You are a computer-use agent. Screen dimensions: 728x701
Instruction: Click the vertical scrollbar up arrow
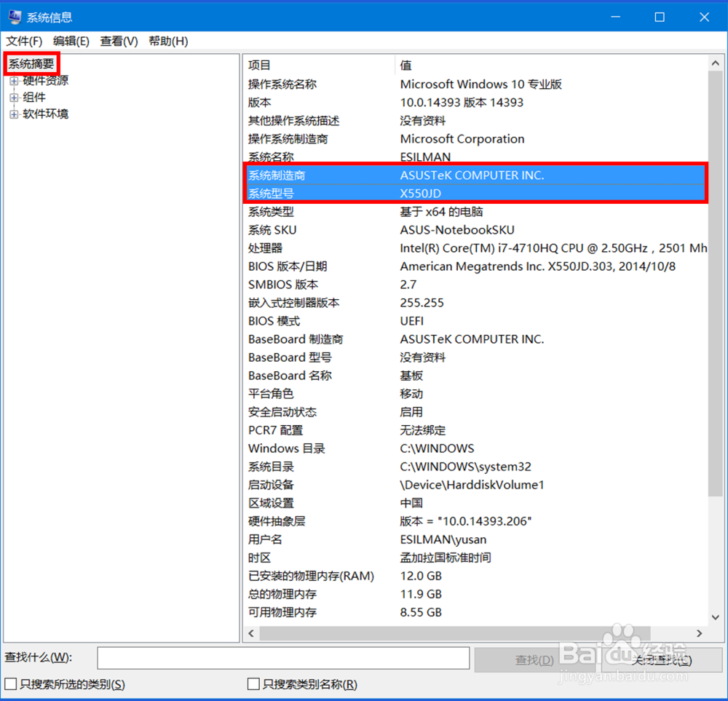tap(716, 63)
